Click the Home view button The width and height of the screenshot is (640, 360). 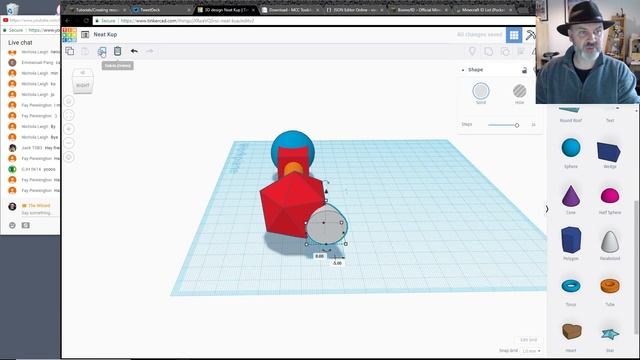point(69,101)
